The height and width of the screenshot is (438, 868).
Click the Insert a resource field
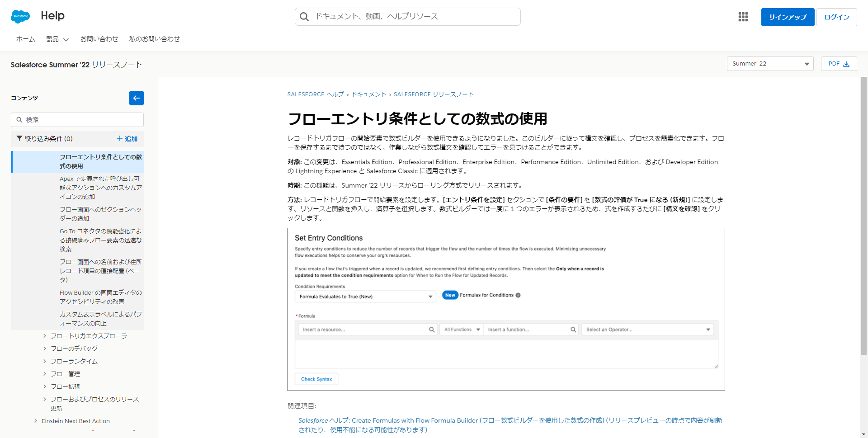[x=368, y=330]
